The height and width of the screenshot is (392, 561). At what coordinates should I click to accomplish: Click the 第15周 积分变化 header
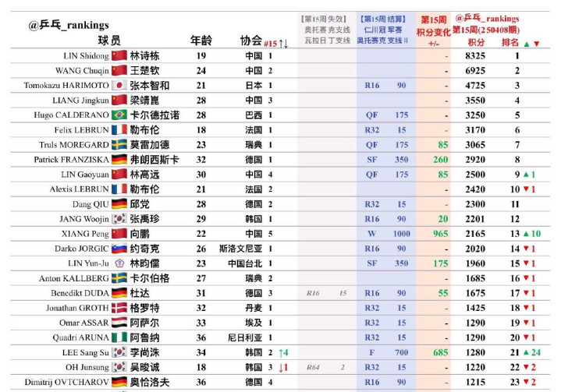[x=433, y=31]
